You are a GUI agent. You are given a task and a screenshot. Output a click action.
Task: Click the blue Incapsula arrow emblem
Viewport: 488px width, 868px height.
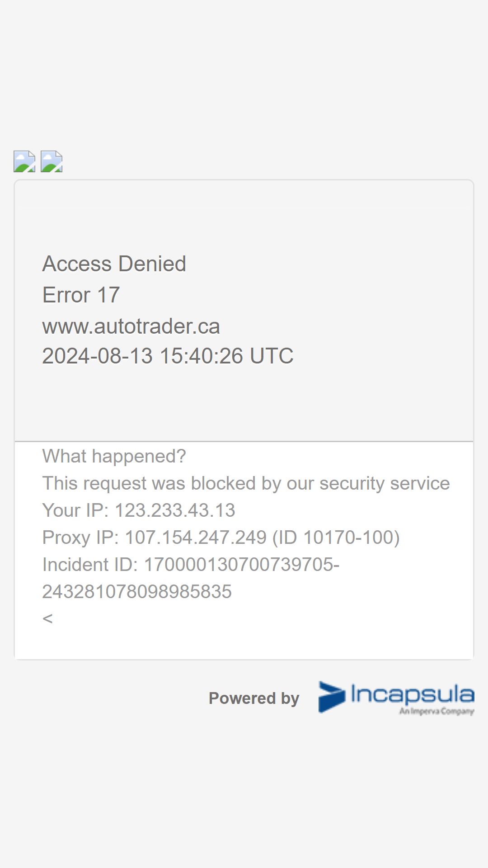pos(332,697)
